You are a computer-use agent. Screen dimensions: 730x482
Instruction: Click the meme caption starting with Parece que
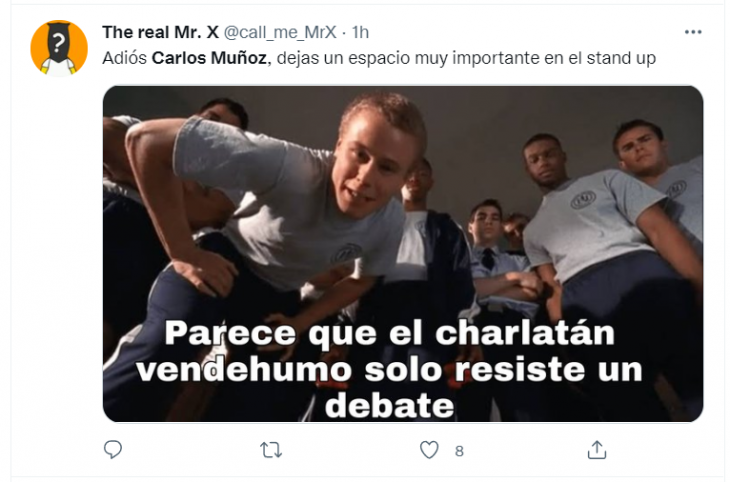click(389, 369)
